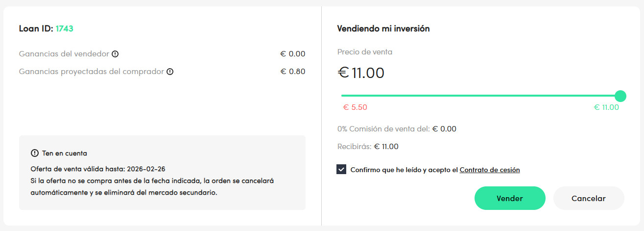Click the seller earnings value € 0.00
This screenshot has height=231, width=644.
(293, 54)
